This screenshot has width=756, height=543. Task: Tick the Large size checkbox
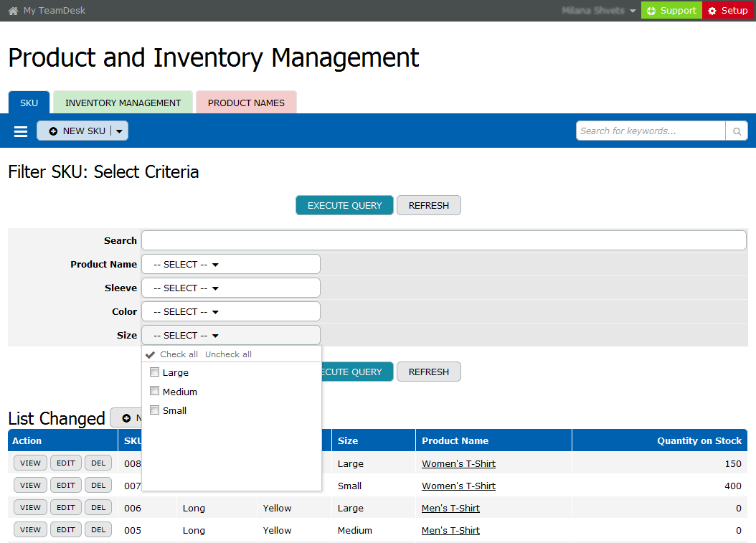154,372
